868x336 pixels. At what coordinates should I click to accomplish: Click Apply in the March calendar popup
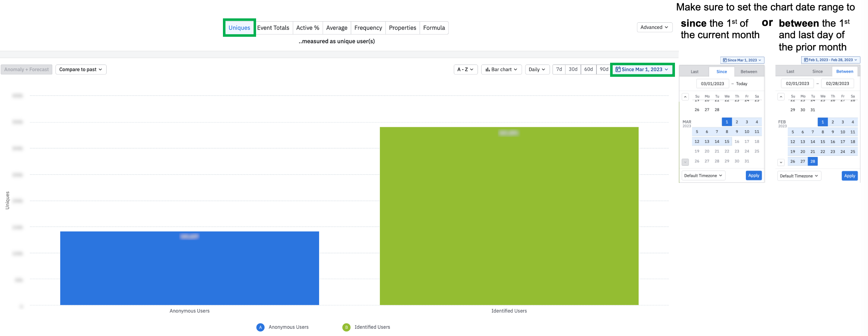754,176
